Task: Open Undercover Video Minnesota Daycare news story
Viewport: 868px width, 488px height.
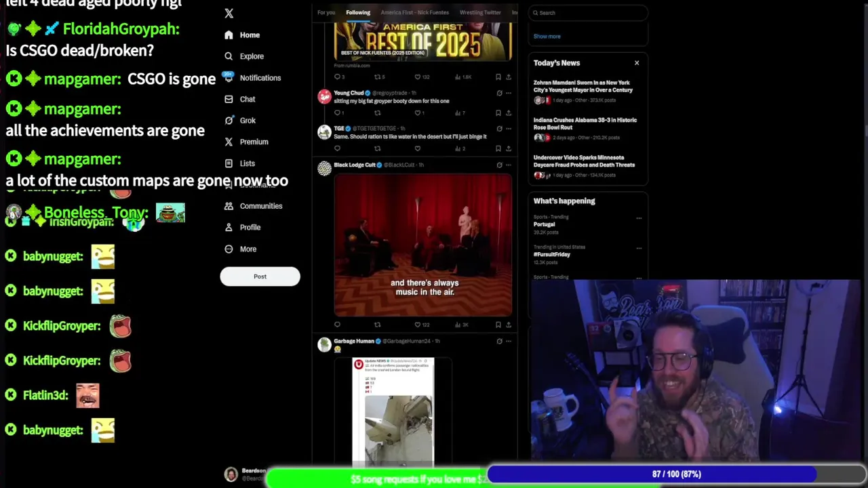Action: (x=587, y=167)
